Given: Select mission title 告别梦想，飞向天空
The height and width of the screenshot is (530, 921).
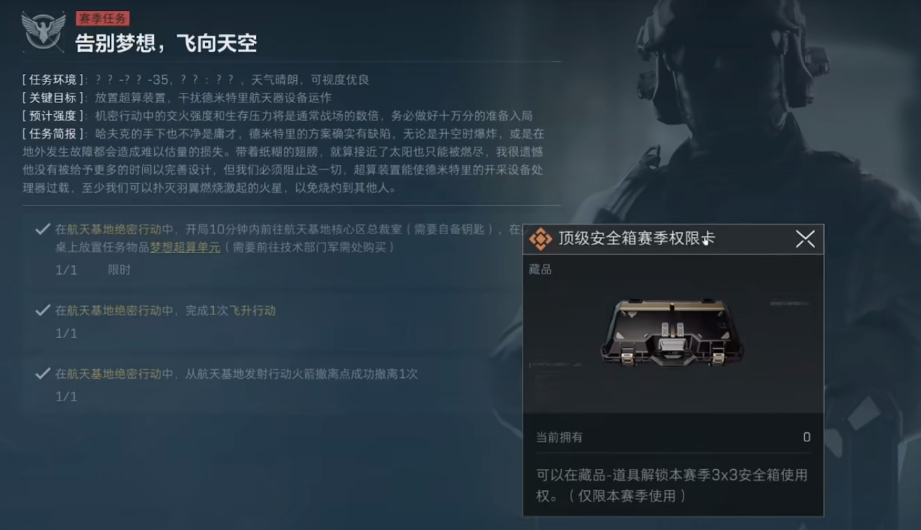Looking at the screenshot, I should [x=166, y=43].
